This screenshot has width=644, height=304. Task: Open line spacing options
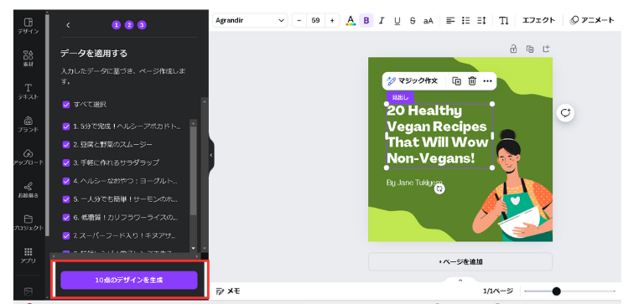tap(481, 20)
